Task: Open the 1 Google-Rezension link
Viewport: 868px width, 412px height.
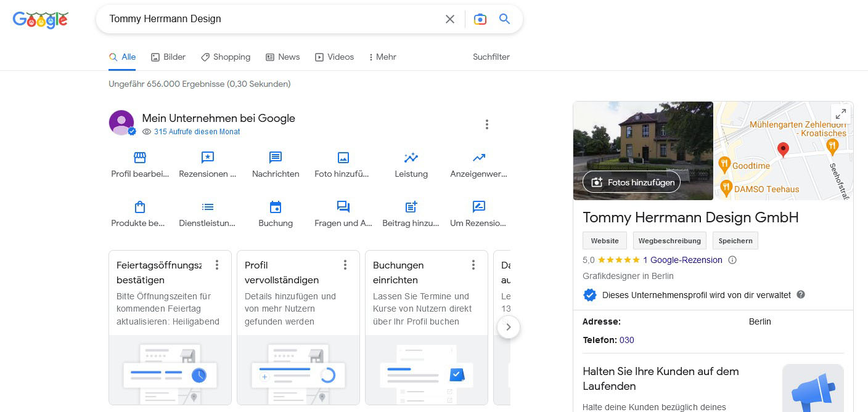Action: pyautogui.click(x=682, y=260)
